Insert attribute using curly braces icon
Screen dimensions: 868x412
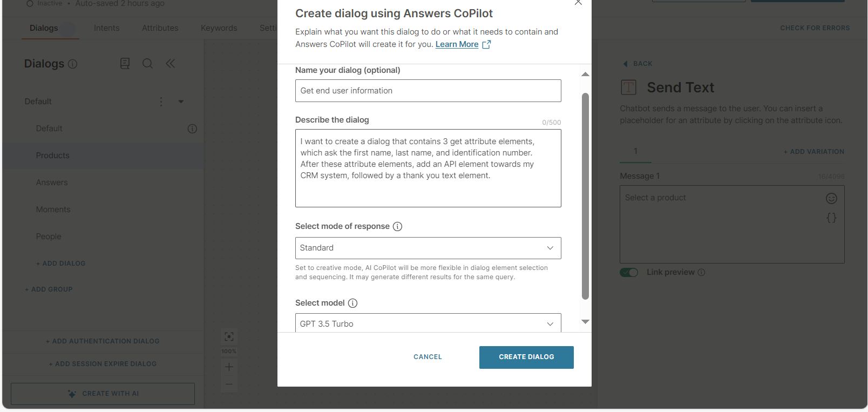[831, 218]
